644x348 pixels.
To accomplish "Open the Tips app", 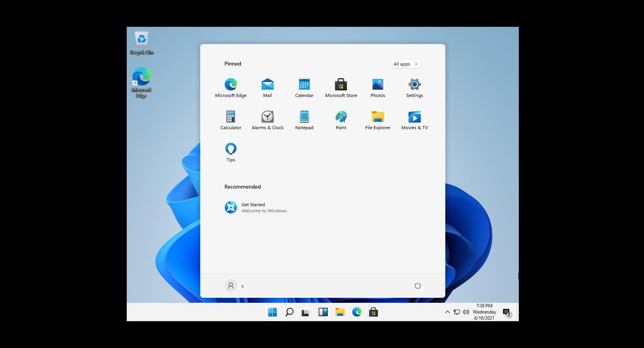I will pos(230,152).
